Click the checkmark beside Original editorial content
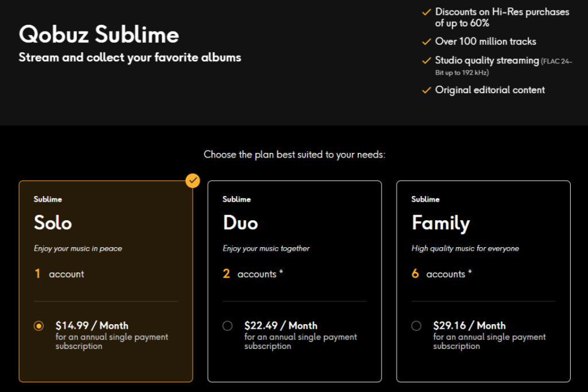Viewport: 588px width, 392px height. click(x=427, y=90)
